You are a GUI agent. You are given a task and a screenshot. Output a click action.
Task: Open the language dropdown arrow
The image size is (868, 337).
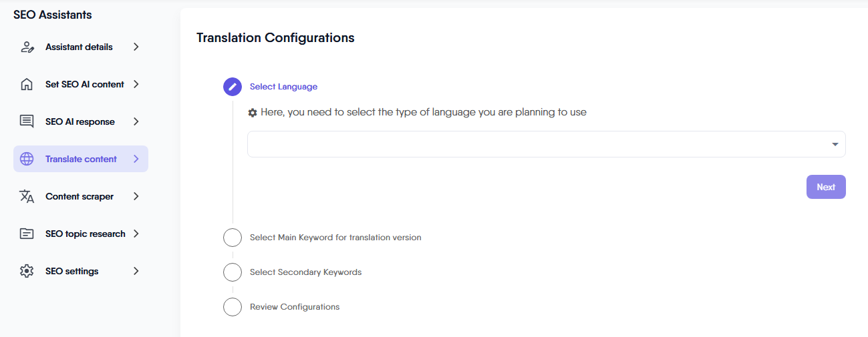click(x=835, y=145)
